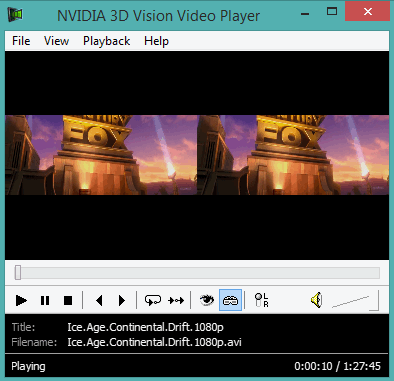Click the seek bar thumb handle

(18, 273)
